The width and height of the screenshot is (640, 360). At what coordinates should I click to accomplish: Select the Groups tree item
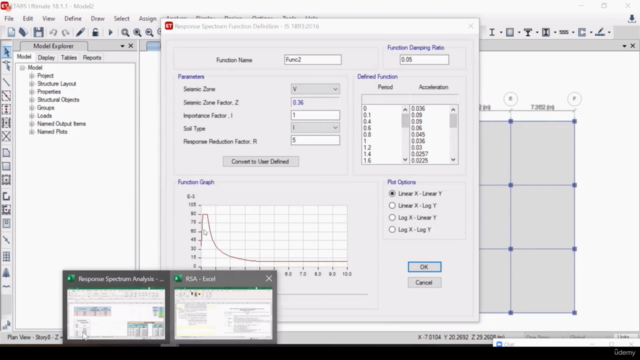click(46, 108)
